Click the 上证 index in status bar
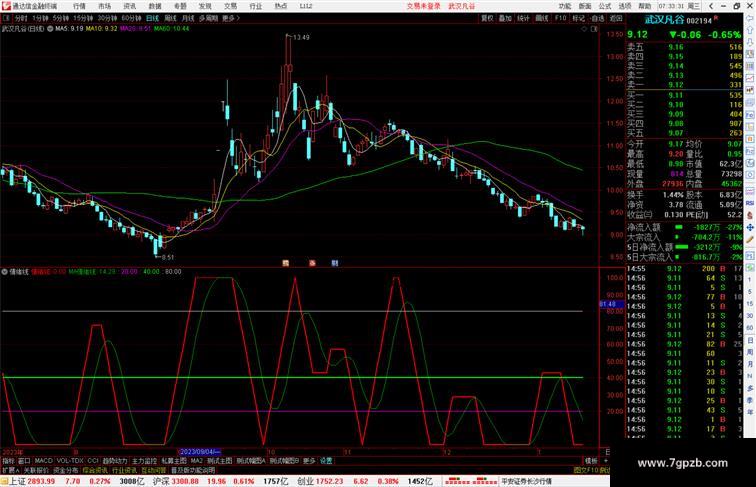The width and height of the screenshot is (756, 487). click(18, 481)
